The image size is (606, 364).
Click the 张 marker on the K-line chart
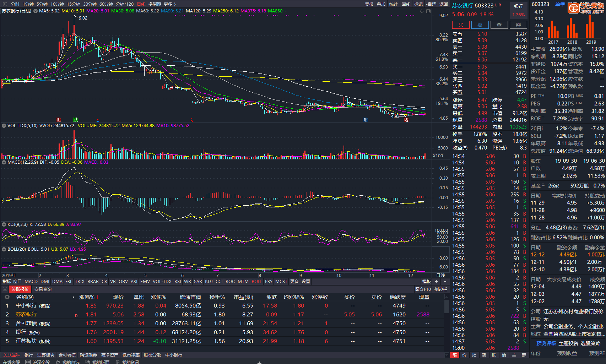tap(59, 120)
